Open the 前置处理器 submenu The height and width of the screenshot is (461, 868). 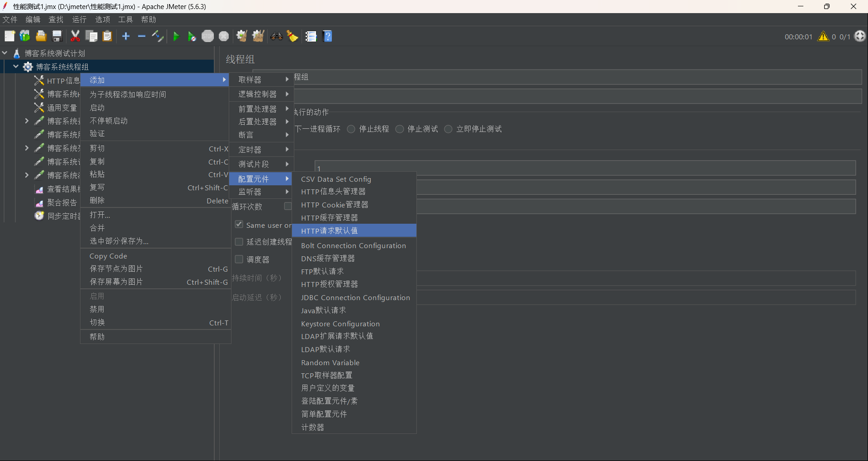coord(261,109)
